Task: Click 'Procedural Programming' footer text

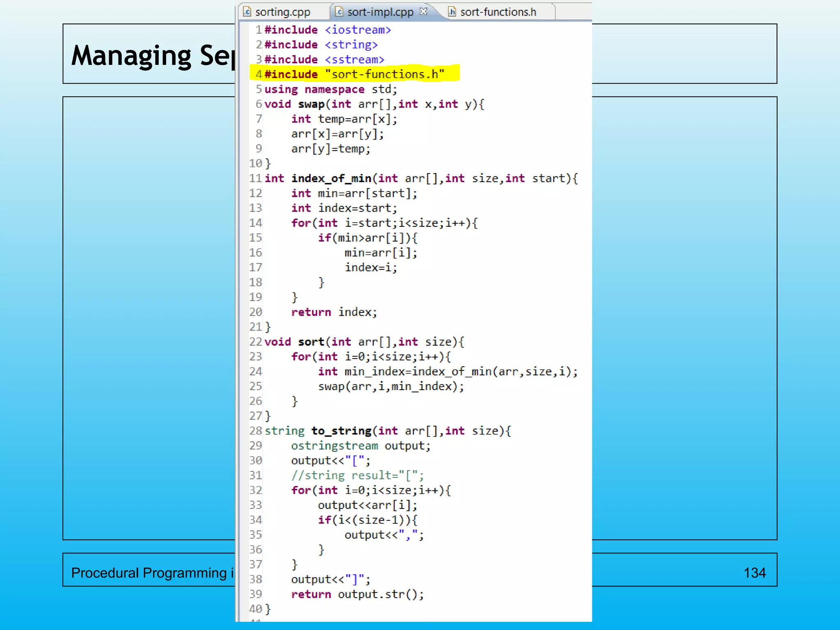Action: pyautogui.click(x=149, y=573)
